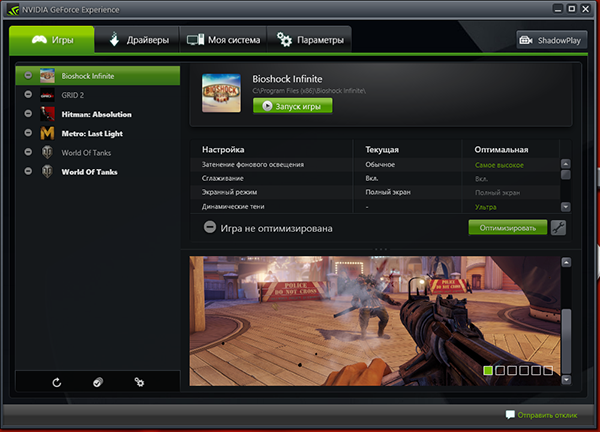Click the feedback speech bubble icon

pyautogui.click(x=510, y=415)
